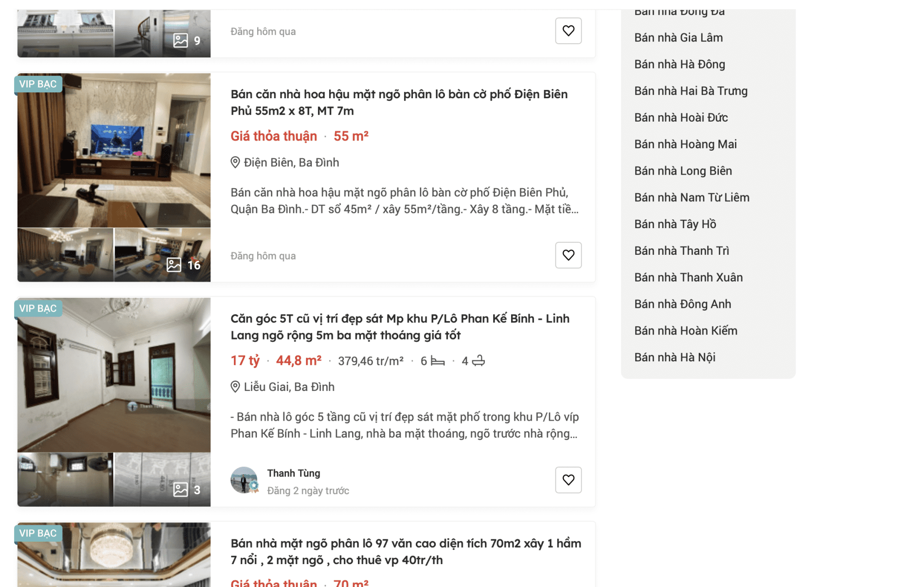
Task: Select 'Bán nhà Tây Hồ' in sidebar
Action: [675, 224]
